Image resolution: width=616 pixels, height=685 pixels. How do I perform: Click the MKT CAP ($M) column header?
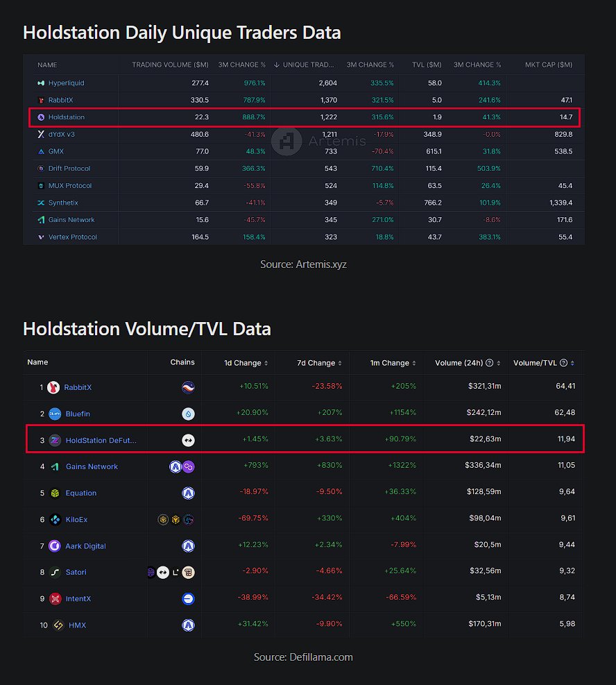click(549, 65)
